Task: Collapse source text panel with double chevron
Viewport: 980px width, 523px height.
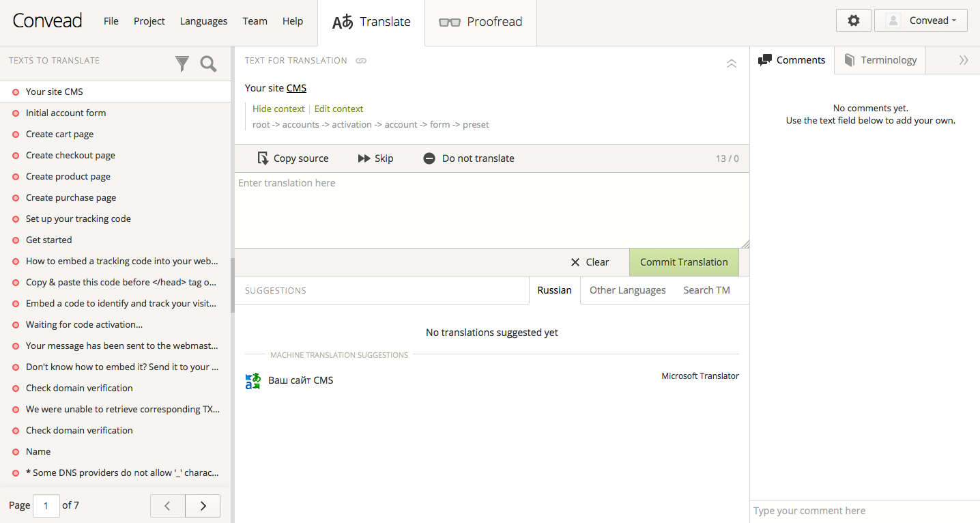Action: pos(732,63)
